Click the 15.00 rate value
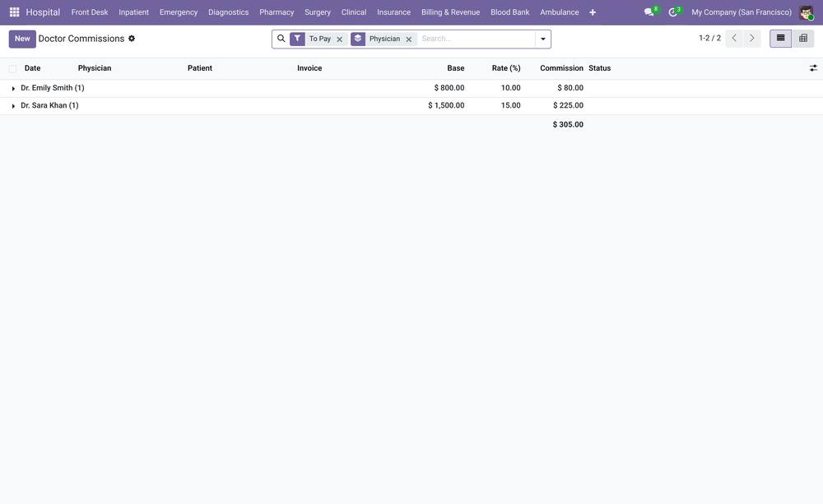 pos(511,105)
